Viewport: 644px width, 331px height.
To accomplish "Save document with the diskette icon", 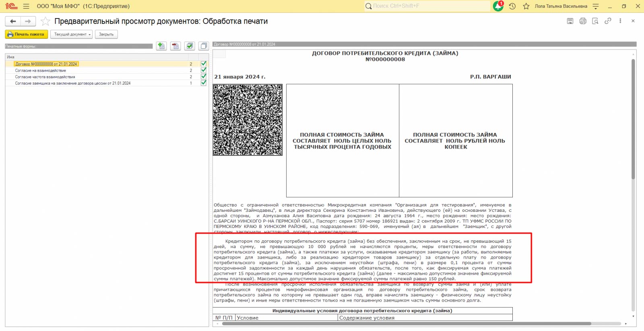I will (570, 21).
